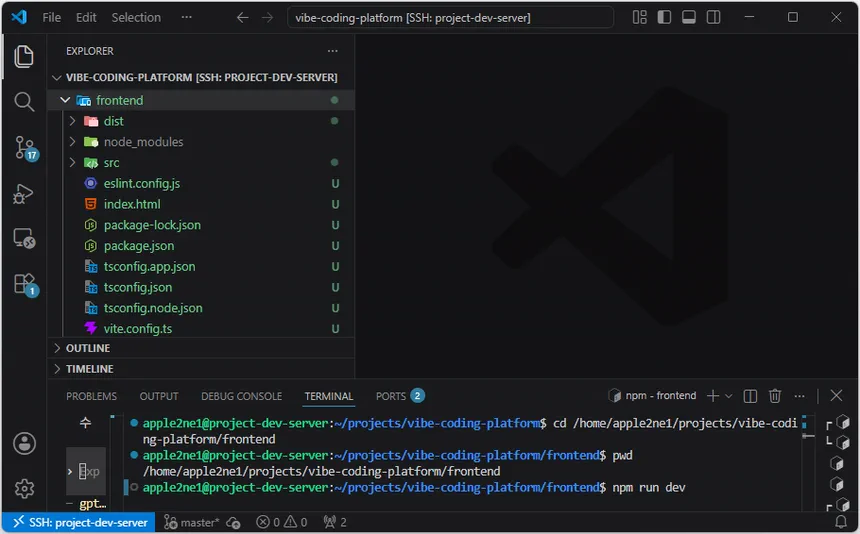Toggle the bottom panel visibility

(689, 18)
